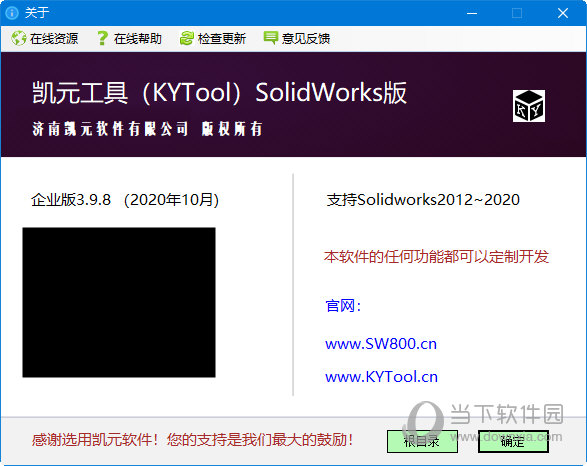This screenshot has height=466, width=587.
Task: Select 检查更新 toolbar label
Action: [222, 39]
